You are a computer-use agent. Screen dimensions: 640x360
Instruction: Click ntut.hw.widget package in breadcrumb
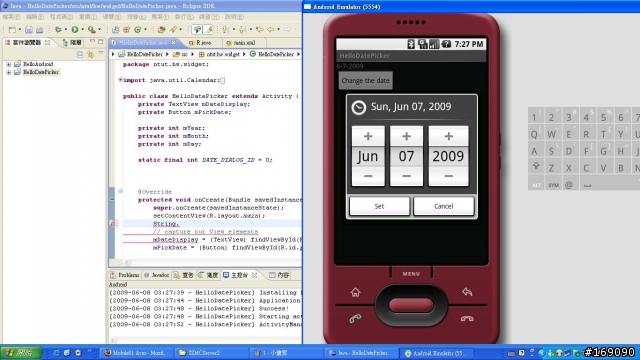223,54
